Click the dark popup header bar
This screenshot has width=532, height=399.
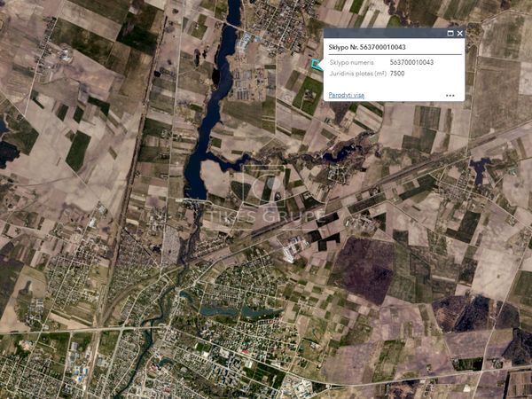390,34
